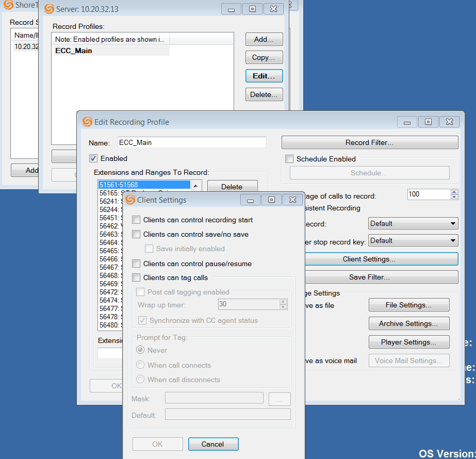Viewport: 476px width, 459px height.
Task: Minimize the Client Settings dialog
Action: tap(250, 200)
